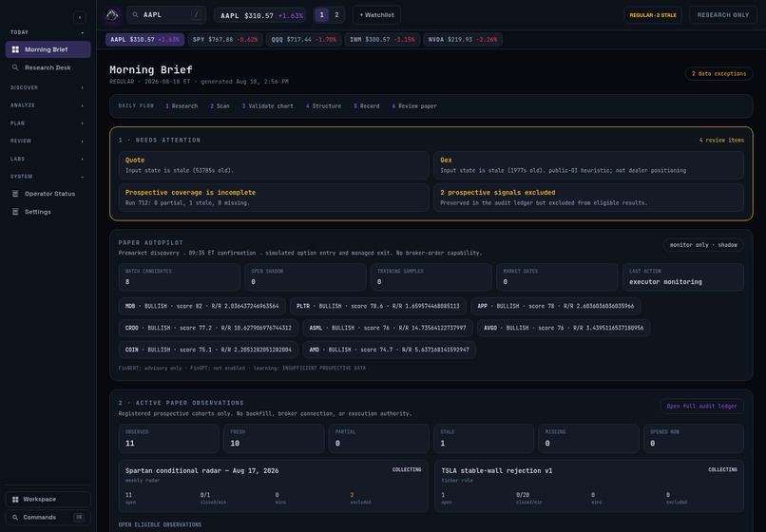This screenshot has width=766, height=532.
Task: Expand the REVIEW section
Action: (48, 141)
